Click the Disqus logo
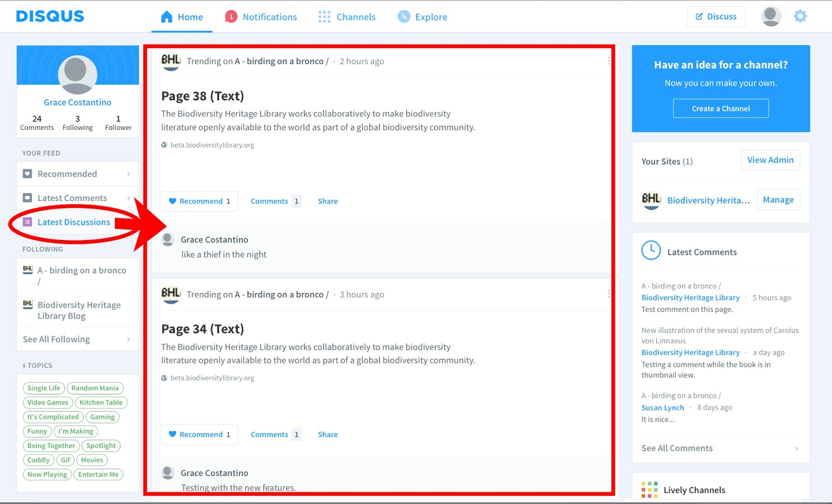 (50, 17)
